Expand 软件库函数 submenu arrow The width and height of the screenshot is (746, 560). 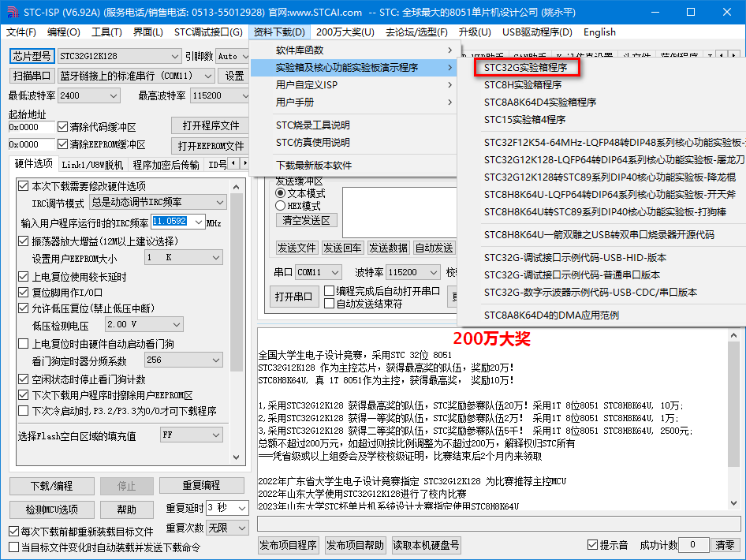pos(449,50)
